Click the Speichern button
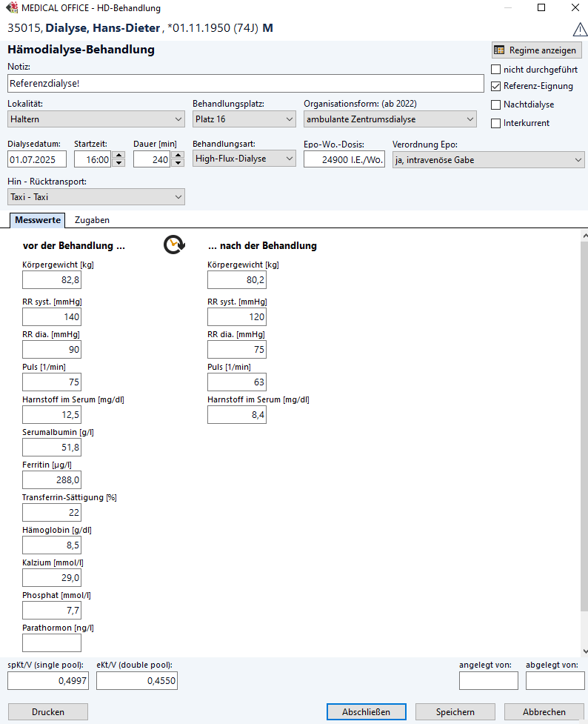Screen dimensions: 588x724 point(455,711)
